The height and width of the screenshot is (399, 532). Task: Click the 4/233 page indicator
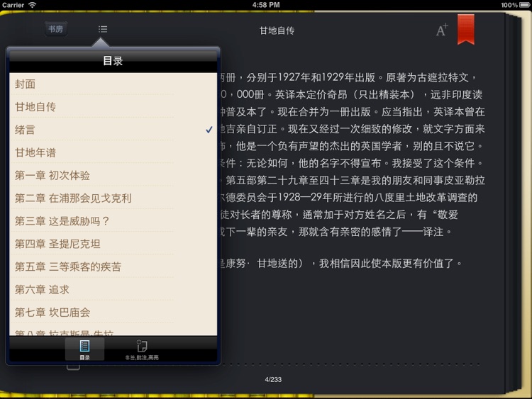click(273, 379)
